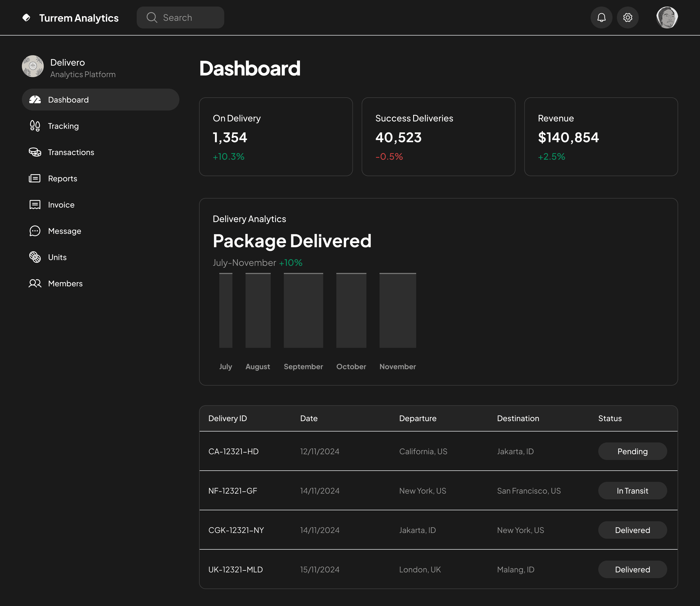This screenshot has width=700, height=606.
Task: Open the Invoice section icon
Action: point(35,205)
